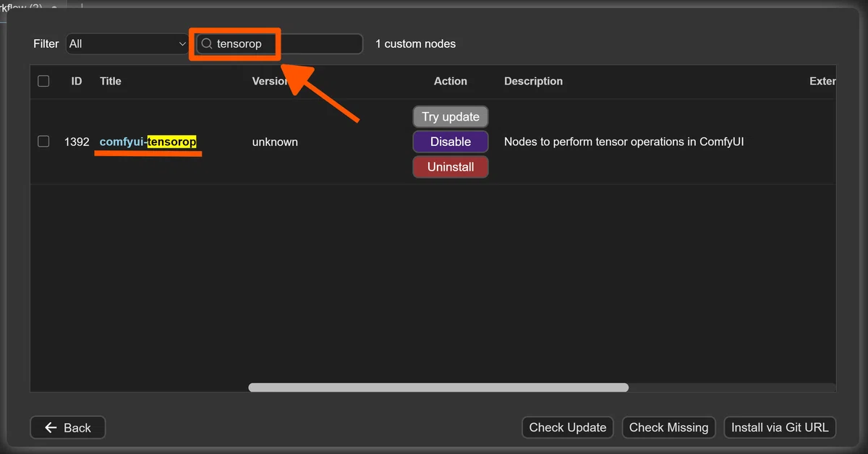Screen dimensions: 868x454
Task: Focus the search field containing tensorop
Action: [279, 44]
